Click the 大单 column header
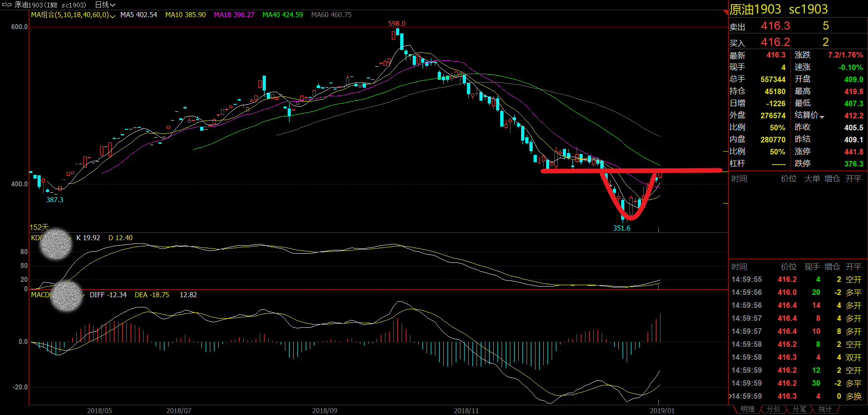The height and width of the screenshot is (415, 868). (x=812, y=179)
